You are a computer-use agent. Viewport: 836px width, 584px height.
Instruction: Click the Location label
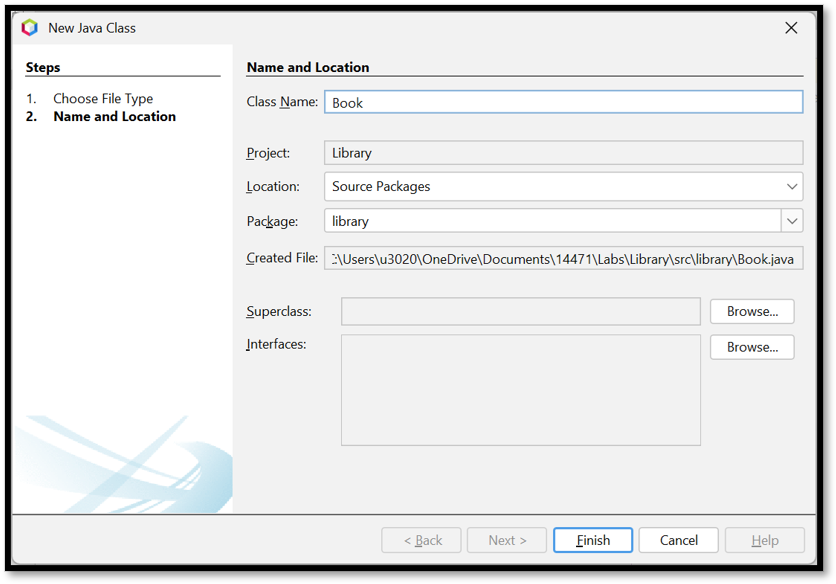tap(273, 187)
